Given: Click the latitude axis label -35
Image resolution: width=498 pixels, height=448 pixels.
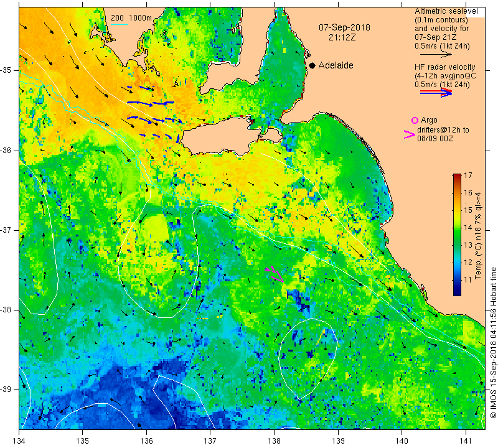Looking at the screenshot, I should [x=7, y=70].
